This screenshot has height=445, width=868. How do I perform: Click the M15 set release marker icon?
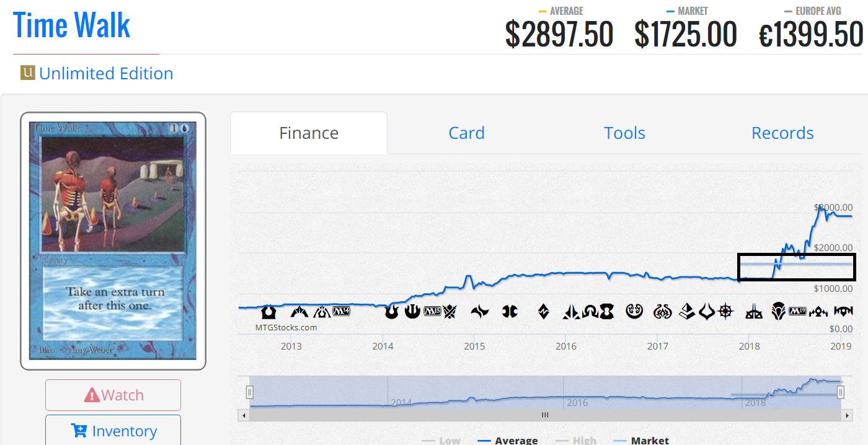[432, 311]
